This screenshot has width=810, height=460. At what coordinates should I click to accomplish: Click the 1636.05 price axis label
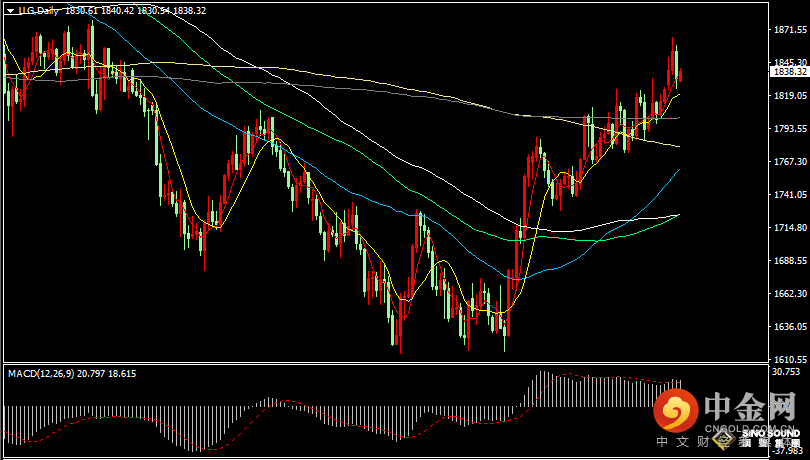coord(789,327)
